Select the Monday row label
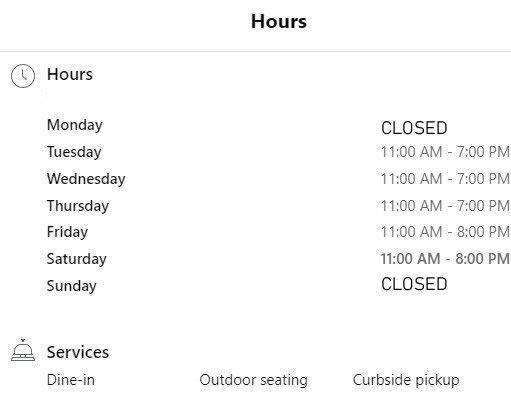511x409 pixels. click(75, 125)
